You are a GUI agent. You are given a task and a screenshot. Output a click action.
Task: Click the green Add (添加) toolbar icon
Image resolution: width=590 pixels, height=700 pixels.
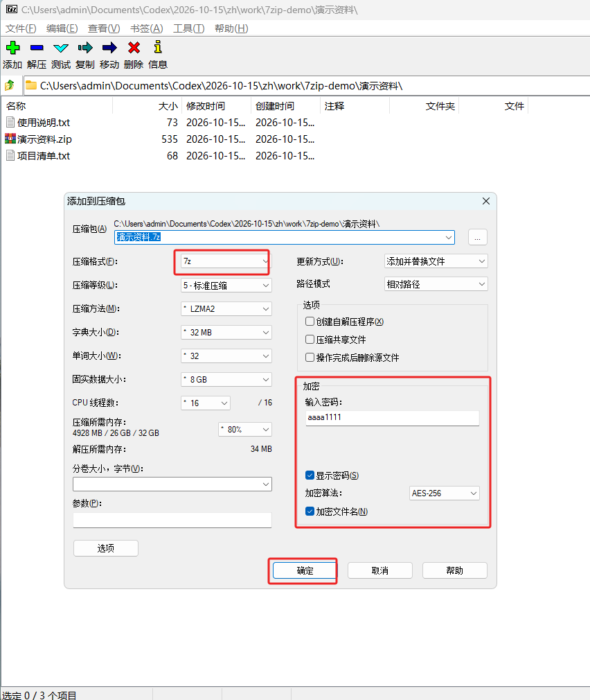(13, 47)
